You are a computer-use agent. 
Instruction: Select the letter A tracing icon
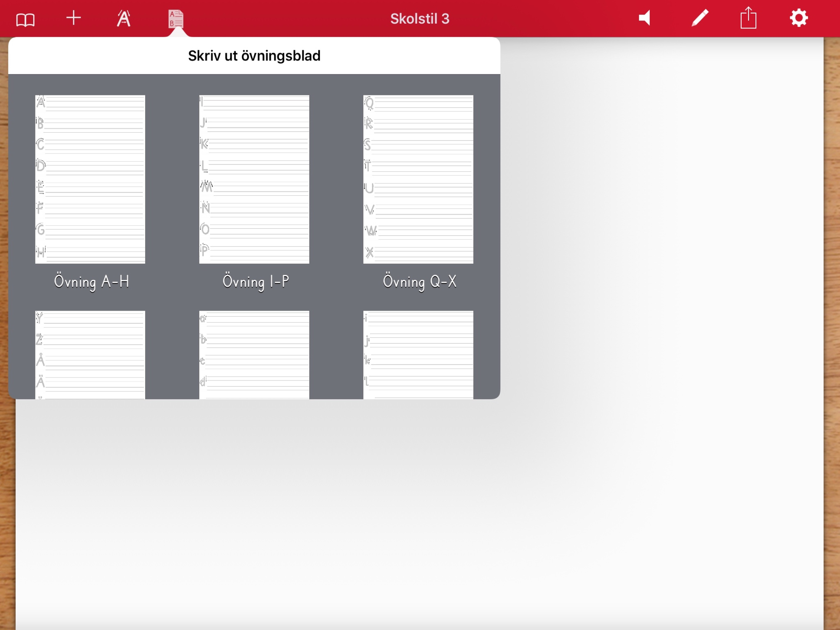(124, 19)
